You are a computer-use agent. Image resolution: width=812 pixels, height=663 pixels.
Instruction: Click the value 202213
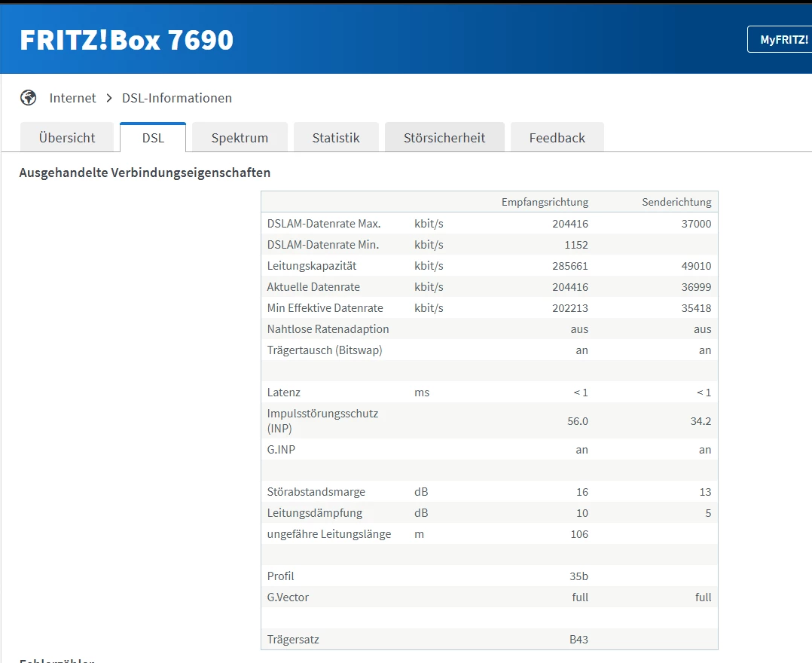point(570,308)
